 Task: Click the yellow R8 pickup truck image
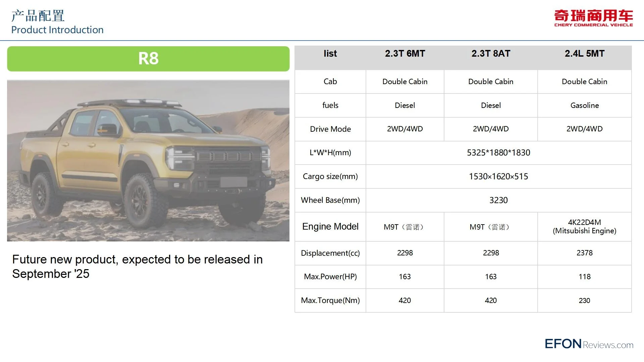pyautogui.click(x=148, y=161)
